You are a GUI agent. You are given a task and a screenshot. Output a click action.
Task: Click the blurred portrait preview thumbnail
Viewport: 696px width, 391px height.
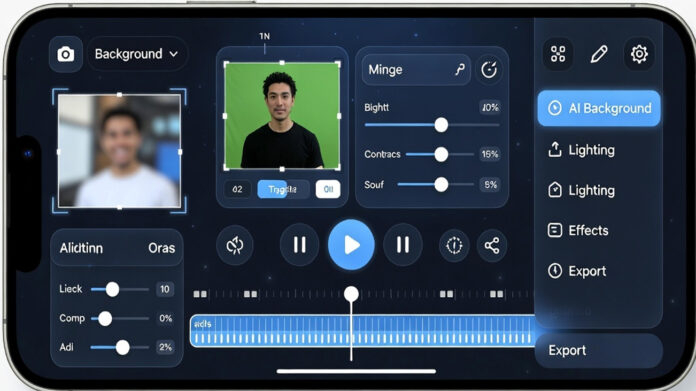119,151
